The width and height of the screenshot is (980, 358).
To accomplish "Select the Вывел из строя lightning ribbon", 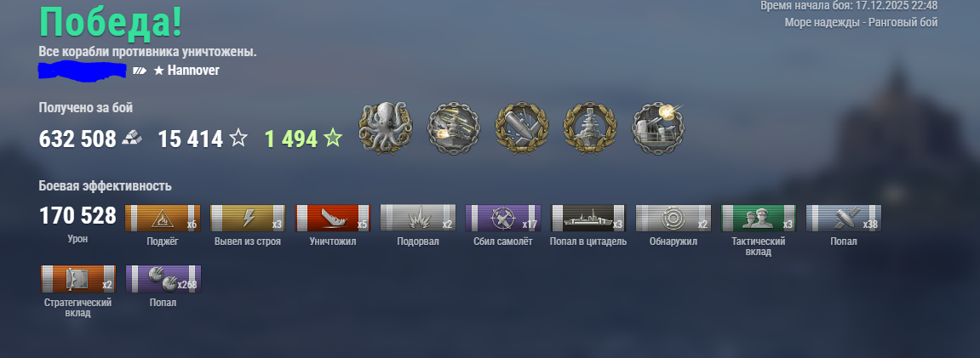I will point(248,219).
